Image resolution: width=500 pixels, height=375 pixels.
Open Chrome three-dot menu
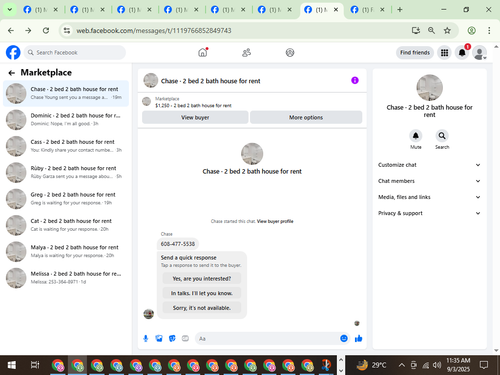click(x=489, y=31)
